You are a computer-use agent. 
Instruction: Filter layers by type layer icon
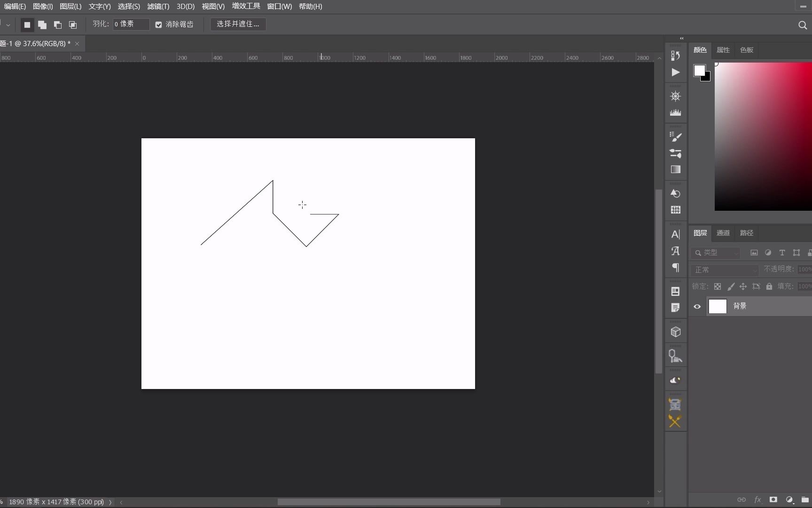pos(782,253)
